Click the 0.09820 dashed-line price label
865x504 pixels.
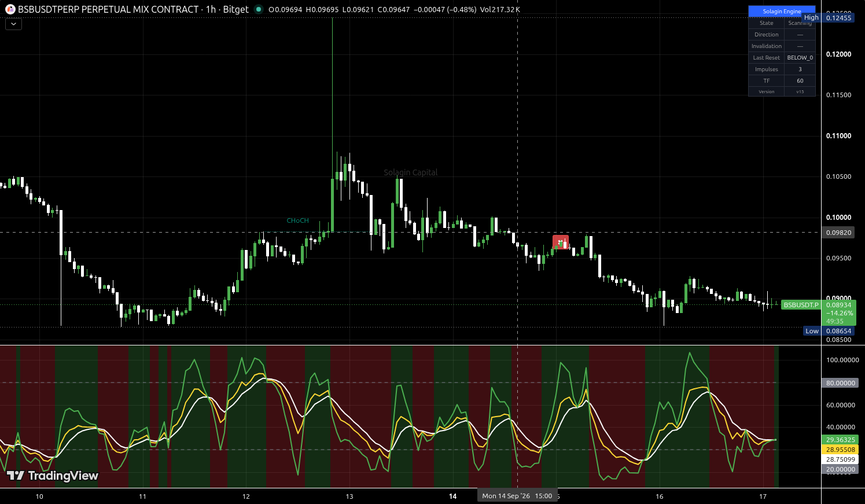838,233
